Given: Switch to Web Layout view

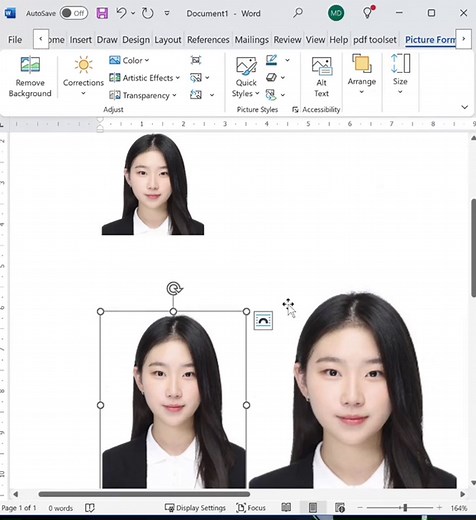Looking at the screenshot, I should click(x=340, y=508).
